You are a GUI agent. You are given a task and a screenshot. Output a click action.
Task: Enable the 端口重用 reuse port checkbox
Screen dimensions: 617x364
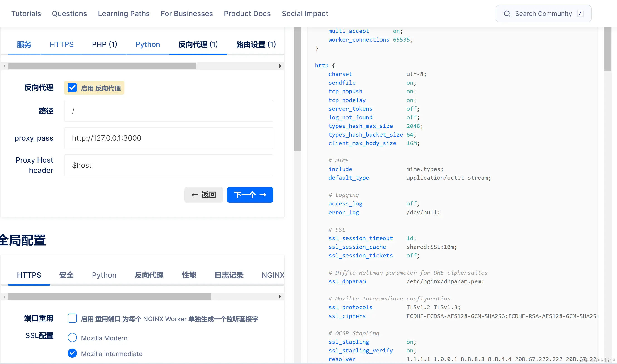pos(72,318)
